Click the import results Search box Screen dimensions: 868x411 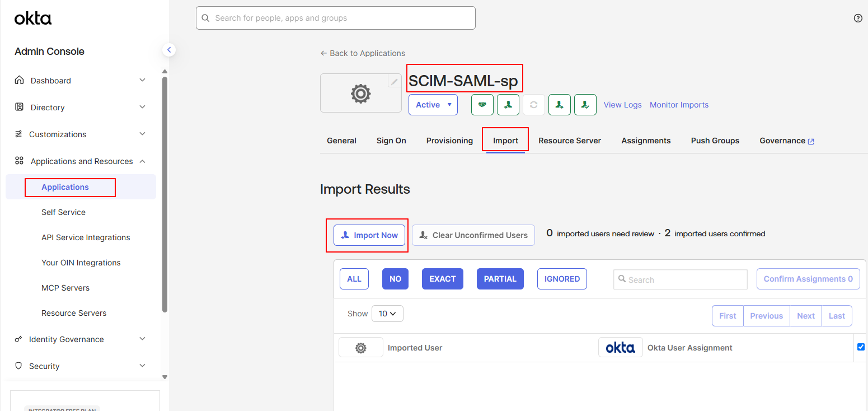click(x=681, y=279)
